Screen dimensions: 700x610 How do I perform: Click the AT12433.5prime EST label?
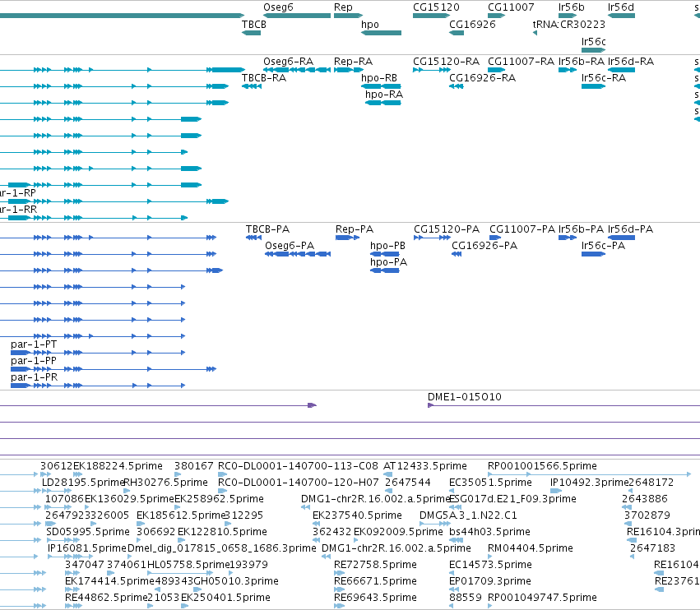[x=425, y=466]
